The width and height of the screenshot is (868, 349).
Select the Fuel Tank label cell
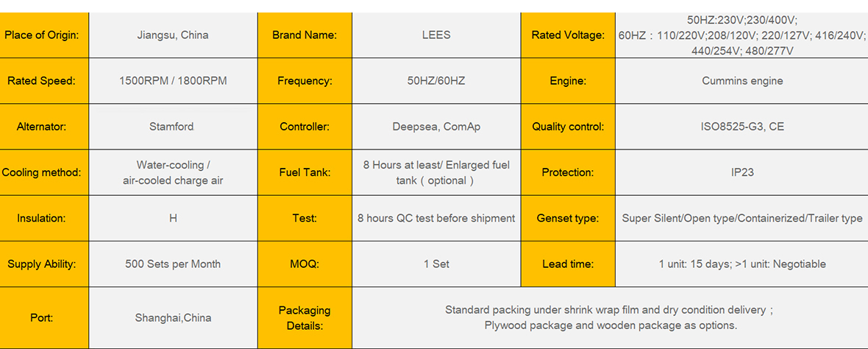tap(305, 172)
